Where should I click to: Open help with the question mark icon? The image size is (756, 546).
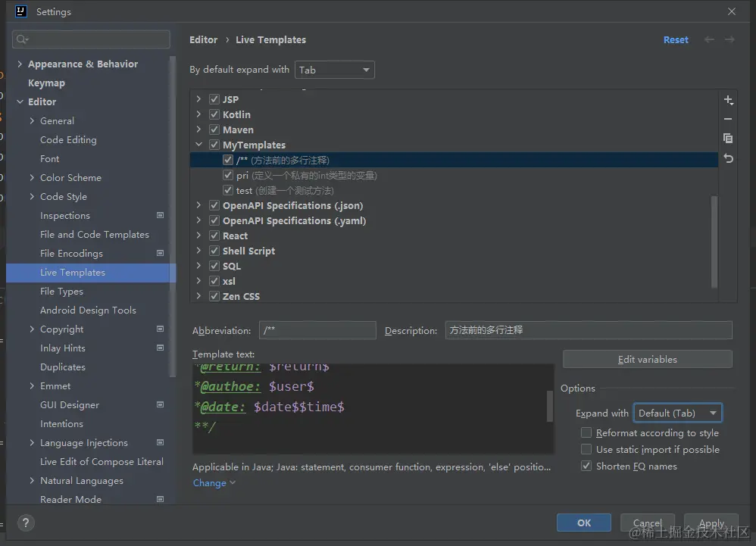(26, 523)
